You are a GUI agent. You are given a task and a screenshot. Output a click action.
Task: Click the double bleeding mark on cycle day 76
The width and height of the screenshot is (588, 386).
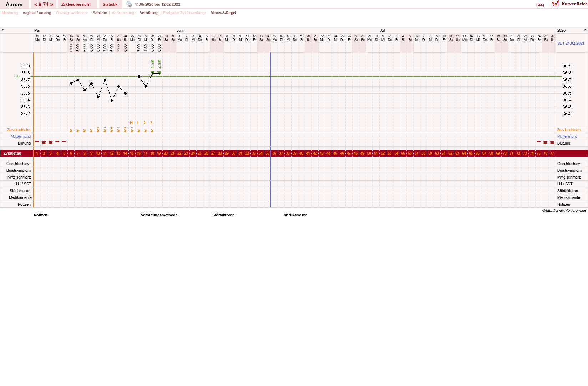546,142
